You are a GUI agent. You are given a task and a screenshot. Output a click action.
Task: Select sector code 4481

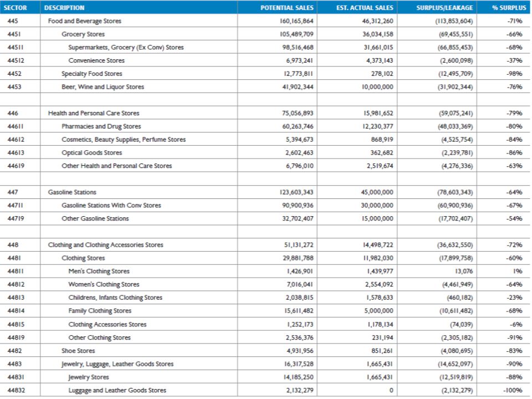tap(14, 258)
